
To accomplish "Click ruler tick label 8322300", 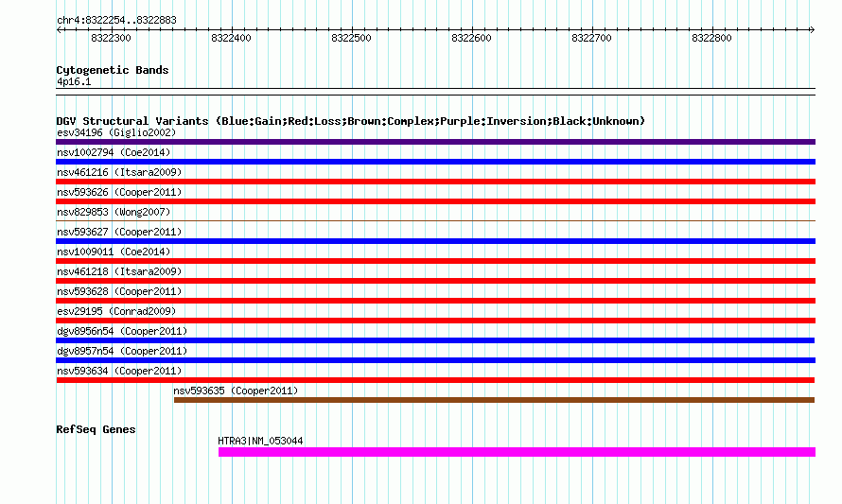I will coord(111,38).
